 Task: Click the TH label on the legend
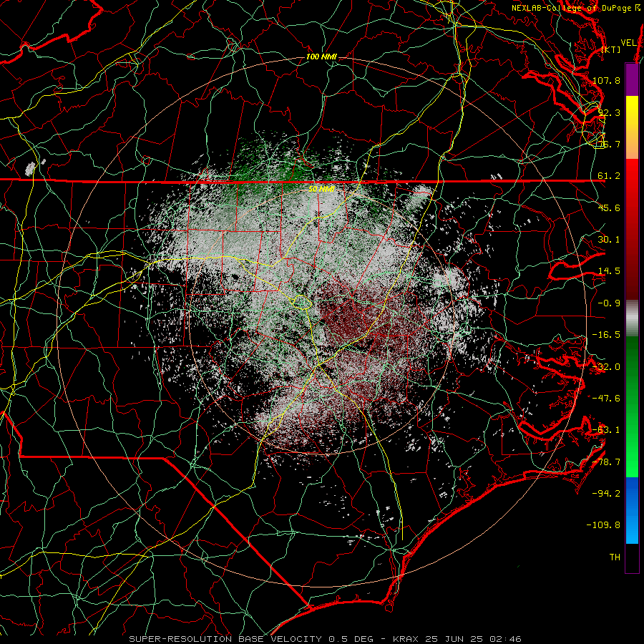coord(615,557)
